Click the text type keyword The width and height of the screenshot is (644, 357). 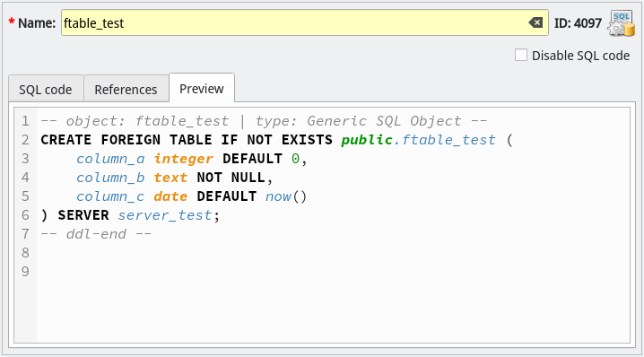tap(170, 178)
